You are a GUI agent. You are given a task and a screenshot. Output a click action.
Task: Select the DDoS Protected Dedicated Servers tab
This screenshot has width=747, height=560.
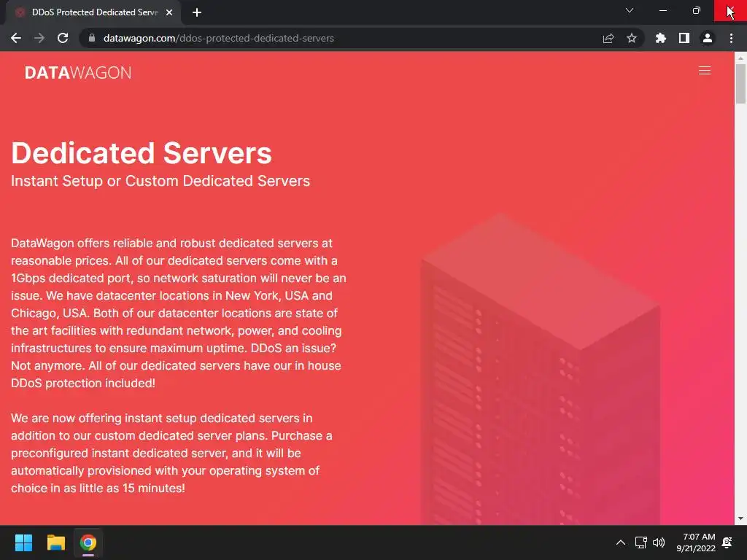[x=94, y=12]
